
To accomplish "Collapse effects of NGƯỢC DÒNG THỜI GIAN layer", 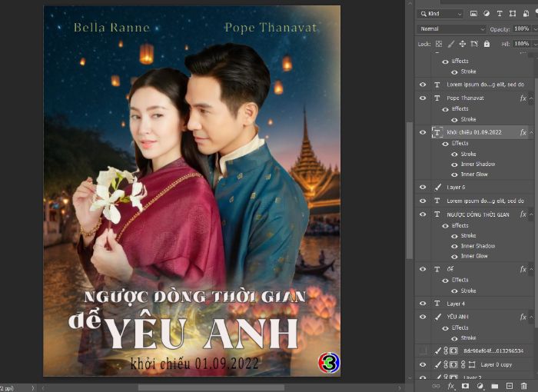I will tap(531, 214).
